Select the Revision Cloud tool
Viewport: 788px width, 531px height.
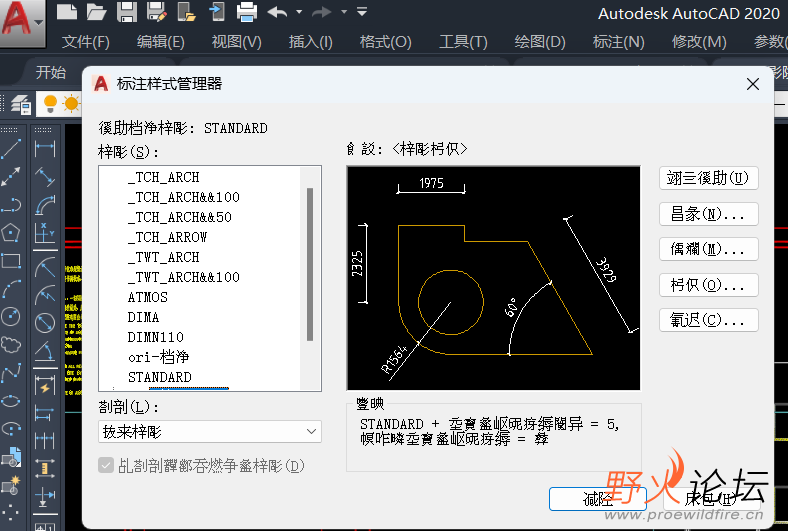tap(11, 345)
